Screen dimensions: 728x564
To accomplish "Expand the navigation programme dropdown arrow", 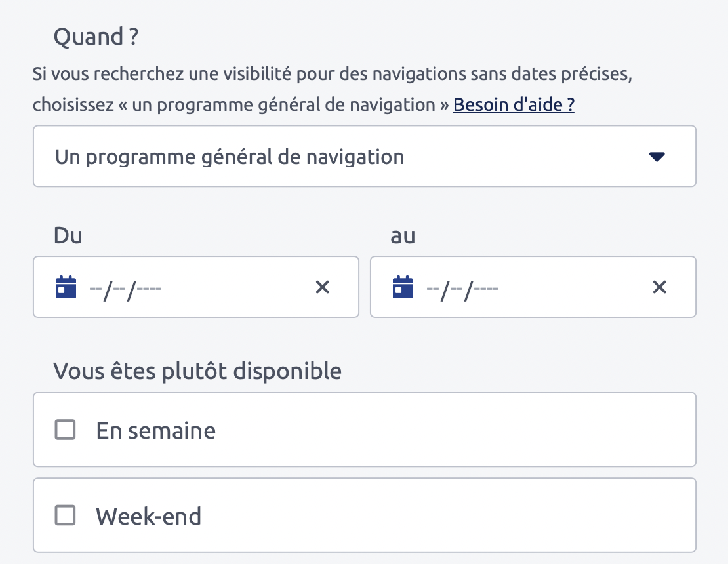I will pyautogui.click(x=657, y=157).
